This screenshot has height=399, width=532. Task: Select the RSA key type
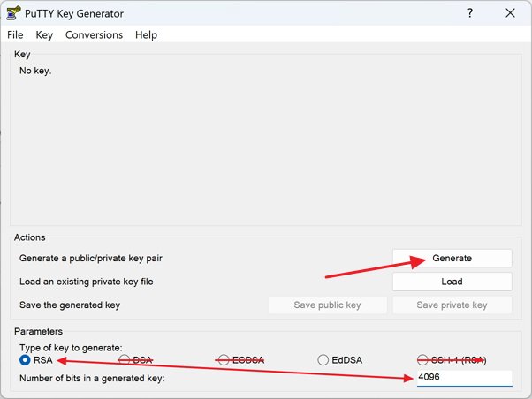pos(26,360)
